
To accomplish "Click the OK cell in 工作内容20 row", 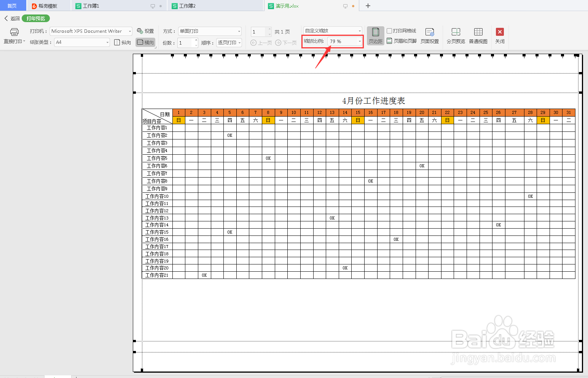I will tap(345, 268).
